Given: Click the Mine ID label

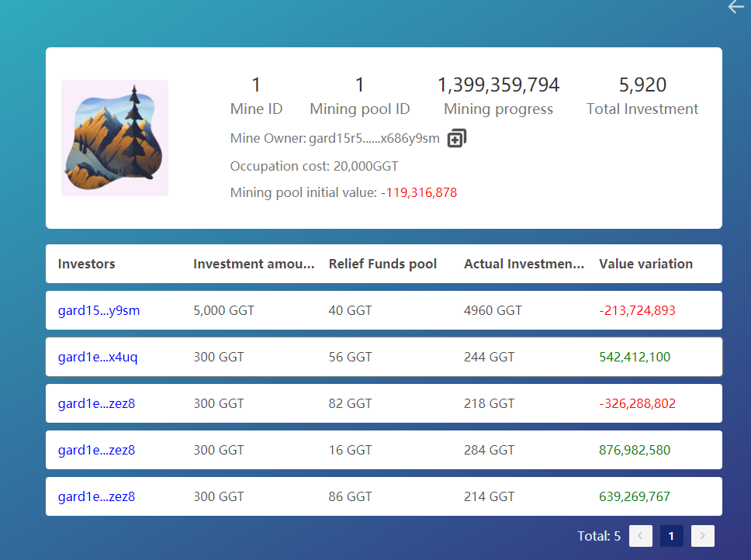Looking at the screenshot, I should (x=256, y=109).
